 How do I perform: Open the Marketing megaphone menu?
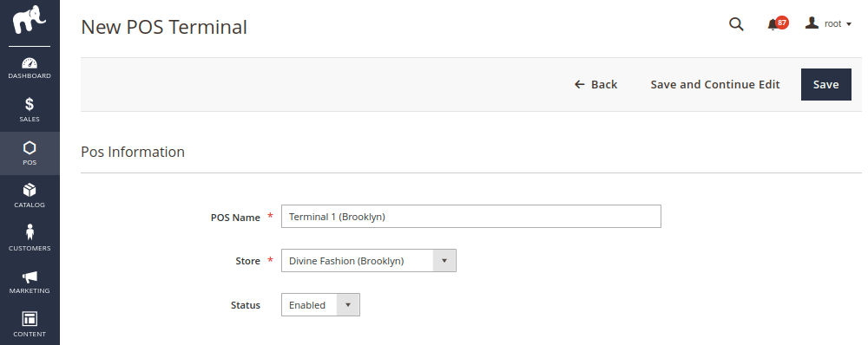coord(30,282)
